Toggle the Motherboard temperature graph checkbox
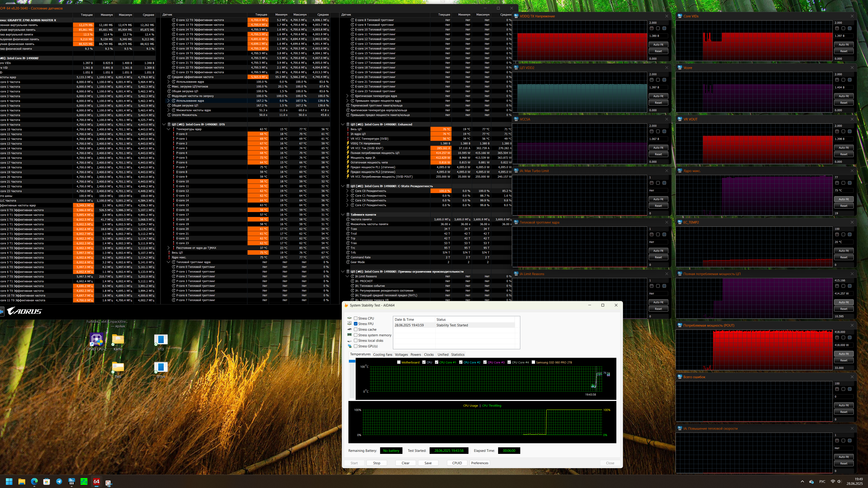The width and height of the screenshot is (868, 488). (x=399, y=362)
